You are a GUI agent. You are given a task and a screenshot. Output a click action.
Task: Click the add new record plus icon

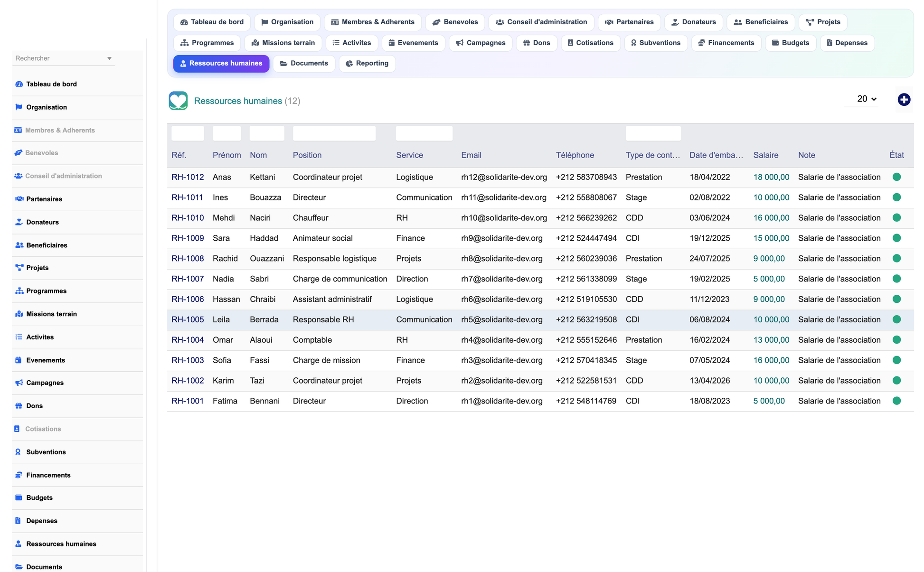[x=904, y=100]
